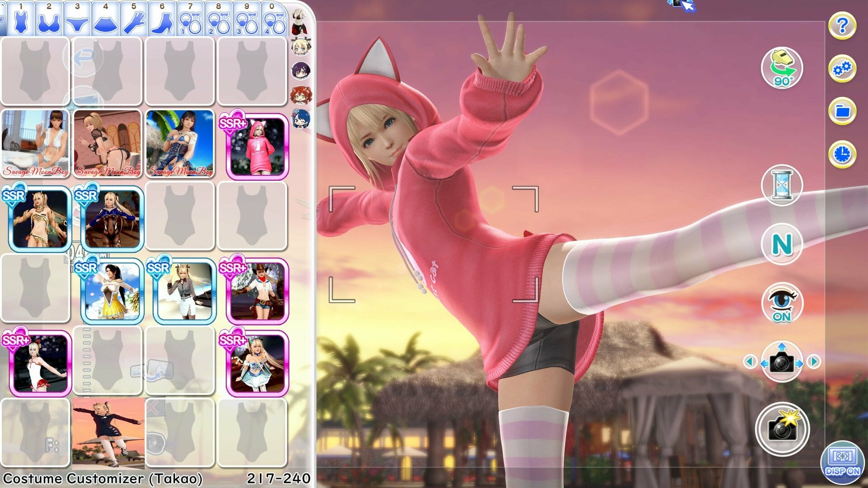Click the Costume Customizer (Takao) title
Screen dimensions: 868x488
click(x=103, y=479)
